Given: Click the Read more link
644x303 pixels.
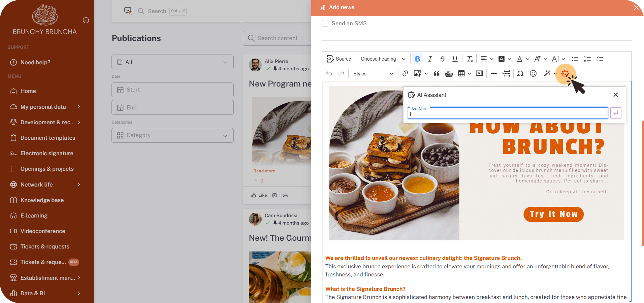Looking at the screenshot, I should [264, 171].
